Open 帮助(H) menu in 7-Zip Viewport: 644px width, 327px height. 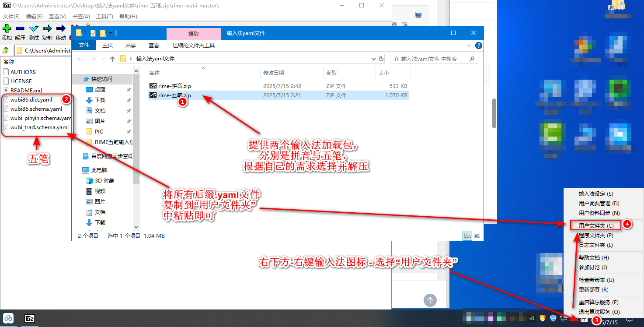click(128, 17)
